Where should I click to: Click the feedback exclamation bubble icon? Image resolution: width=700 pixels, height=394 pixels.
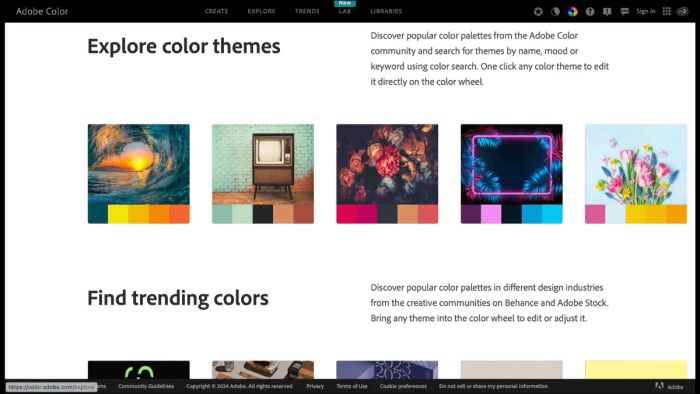(607, 12)
